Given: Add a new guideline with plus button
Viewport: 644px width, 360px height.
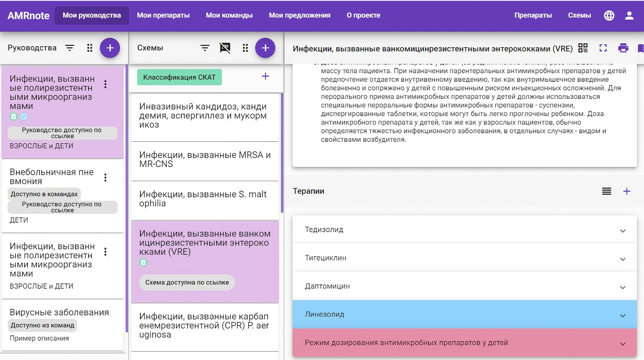Looking at the screenshot, I should pyautogui.click(x=110, y=48).
